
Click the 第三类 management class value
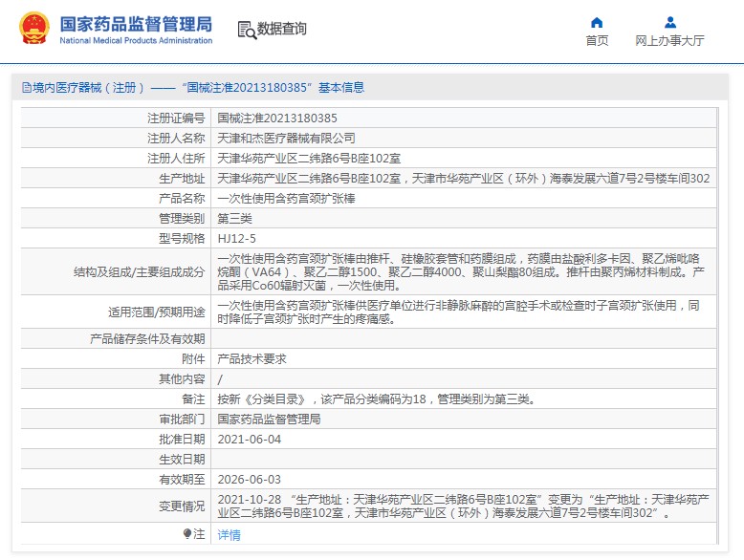point(235,219)
